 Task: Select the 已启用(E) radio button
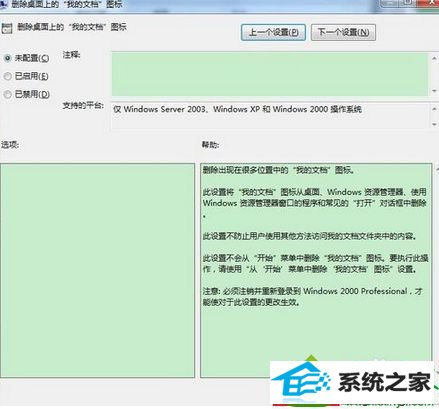7,76
